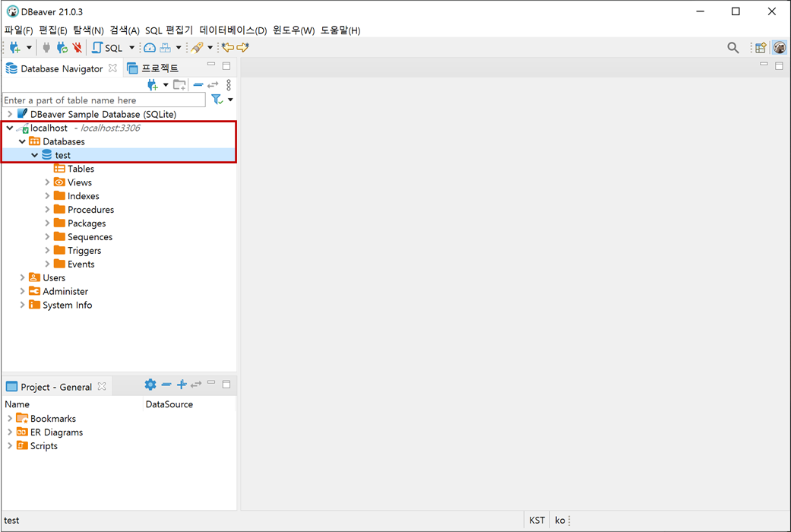Viewport: 791px width, 532px height.
Task: Click the transaction mode icon beside the dashboard
Action: [166, 47]
